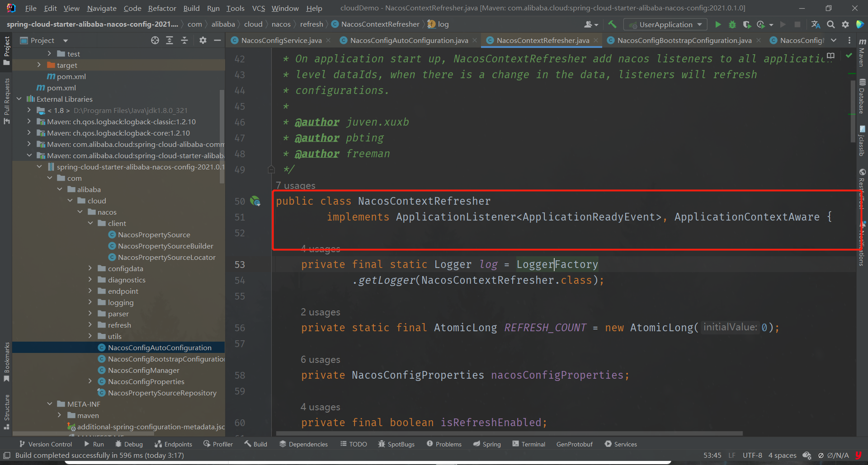Open the Pull Requests tool window
Viewport: 868px width, 465px height.
click(x=6, y=101)
